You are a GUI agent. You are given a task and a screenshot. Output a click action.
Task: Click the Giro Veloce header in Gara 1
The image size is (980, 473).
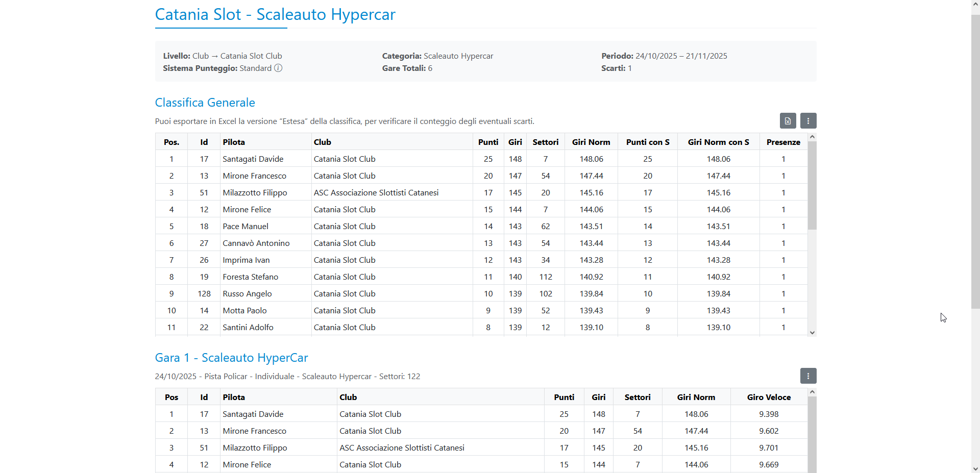point(769,397)
